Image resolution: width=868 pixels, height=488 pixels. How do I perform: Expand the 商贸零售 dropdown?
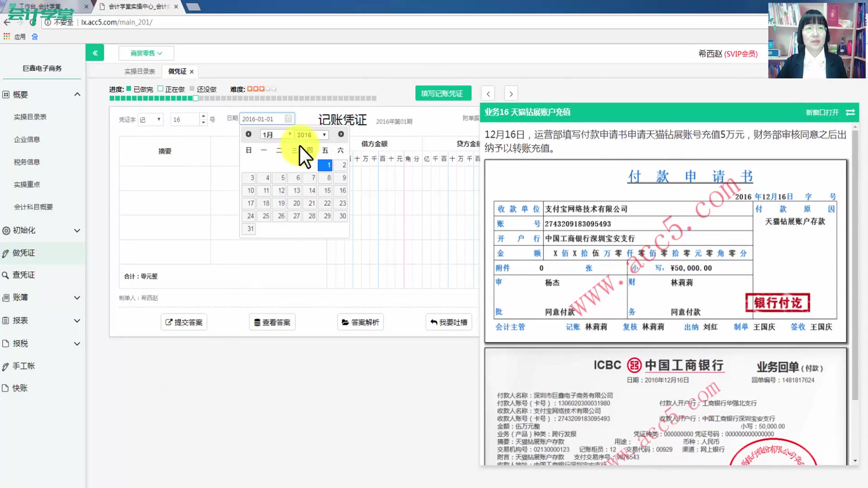[146, 53]
